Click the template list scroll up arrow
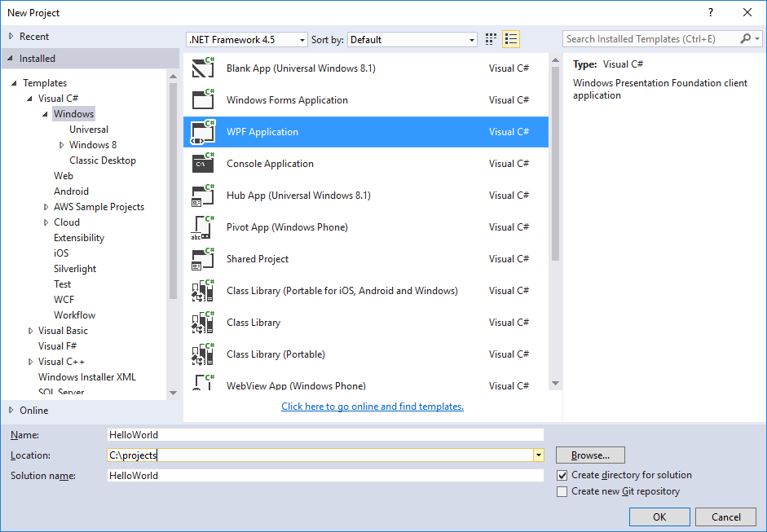Viewport: 767px width, 532px height. pyautogui.click(x=555, y=60)
